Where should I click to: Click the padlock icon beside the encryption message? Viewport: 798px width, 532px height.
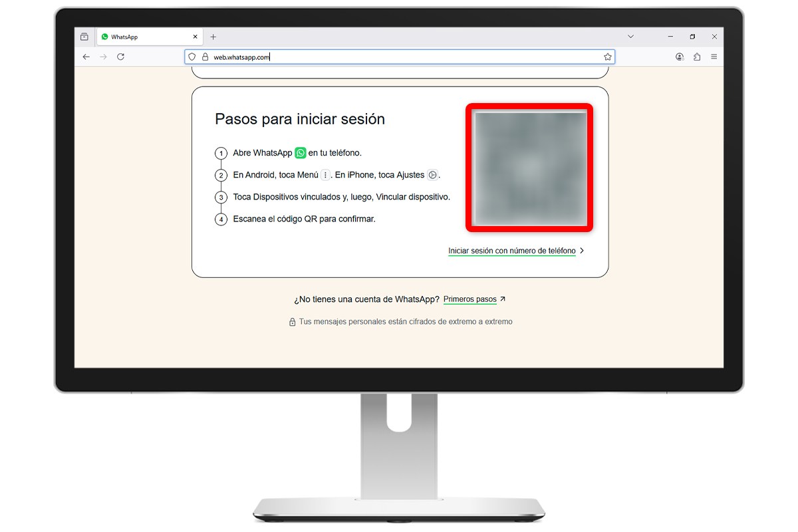293,321
